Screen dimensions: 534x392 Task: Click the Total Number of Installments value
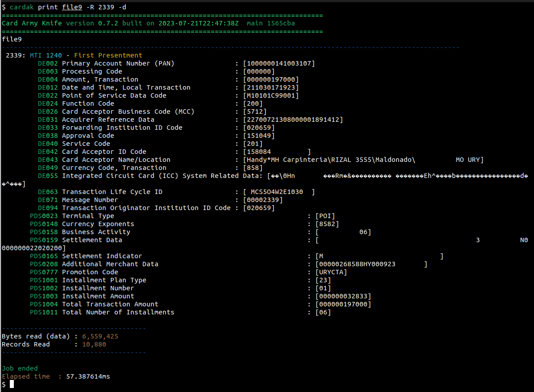[323, 312]
